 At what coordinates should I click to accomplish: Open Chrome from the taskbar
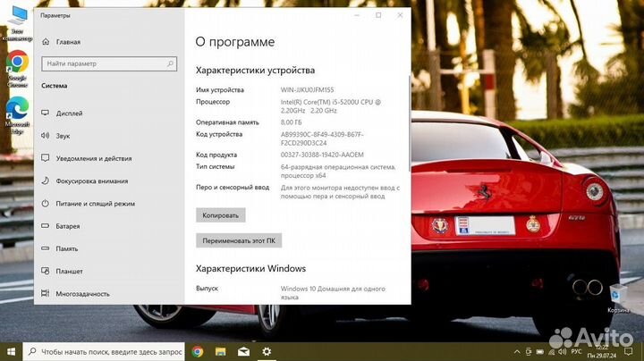click(x=198, y=351)
